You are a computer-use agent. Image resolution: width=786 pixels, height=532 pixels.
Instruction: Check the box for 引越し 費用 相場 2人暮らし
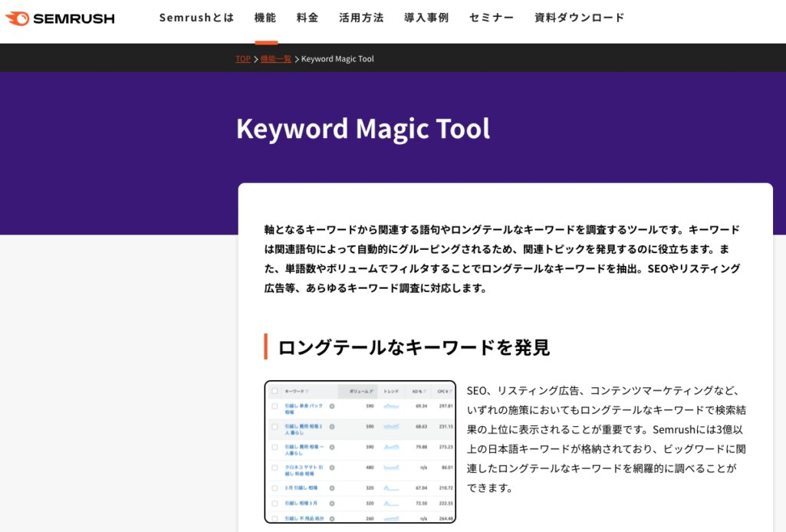coord(273,425)
